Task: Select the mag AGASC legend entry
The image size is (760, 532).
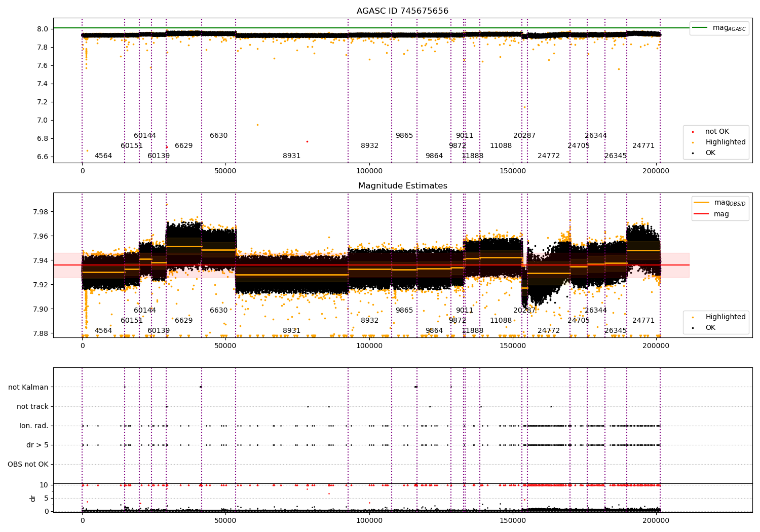Action: tap(719, 28)
